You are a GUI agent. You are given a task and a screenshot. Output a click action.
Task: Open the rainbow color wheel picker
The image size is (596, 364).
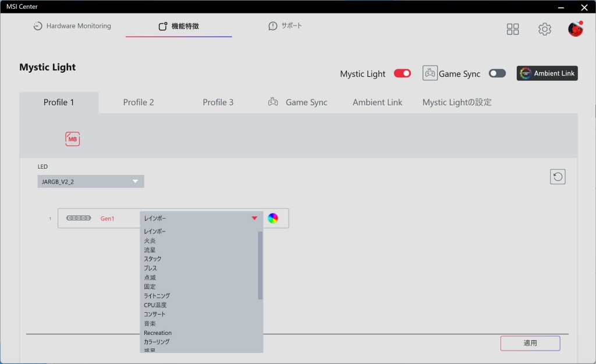[x=273, y=218]
